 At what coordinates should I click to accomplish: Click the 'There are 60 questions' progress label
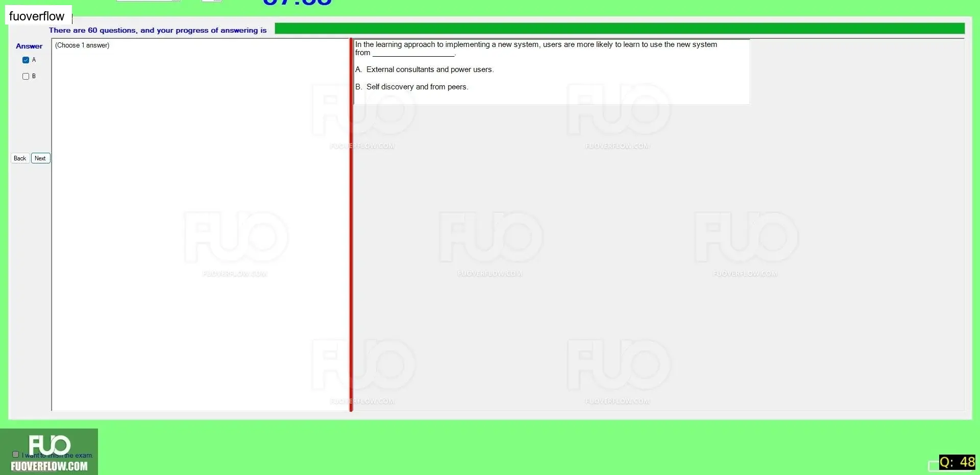(x=158, y=30)
